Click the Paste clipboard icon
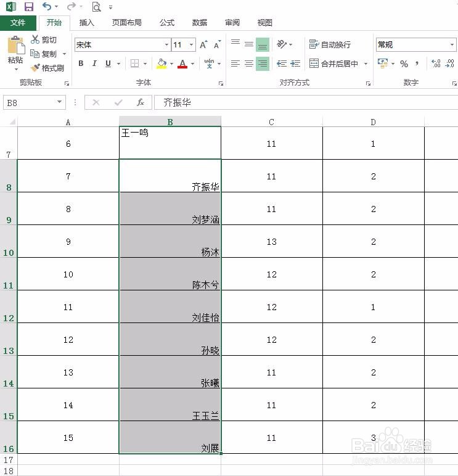 [x=16, y=46]
